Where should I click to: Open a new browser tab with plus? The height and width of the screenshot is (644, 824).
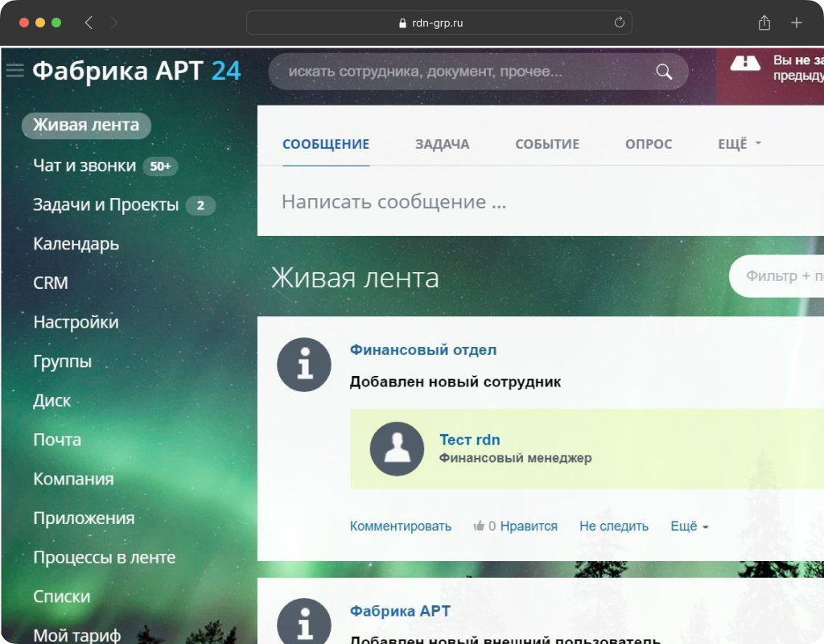797,23
